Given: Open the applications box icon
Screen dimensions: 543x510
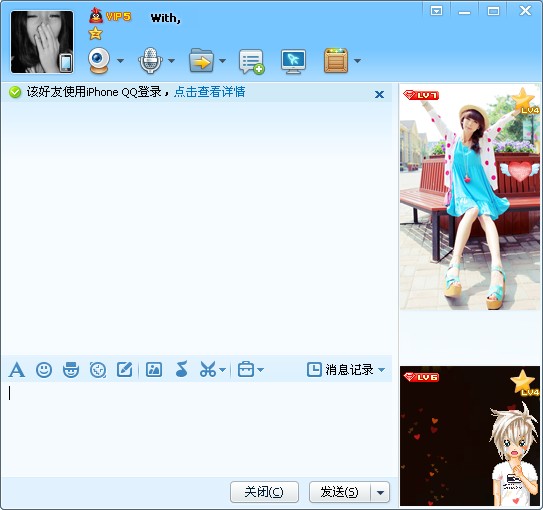Looking at the screenshot, I should tap(336, 61).
